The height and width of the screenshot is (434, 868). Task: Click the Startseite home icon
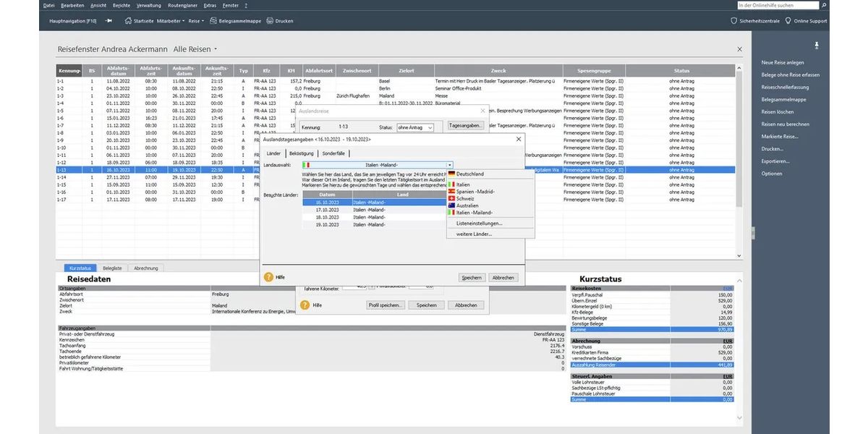[x=128, y=21]
